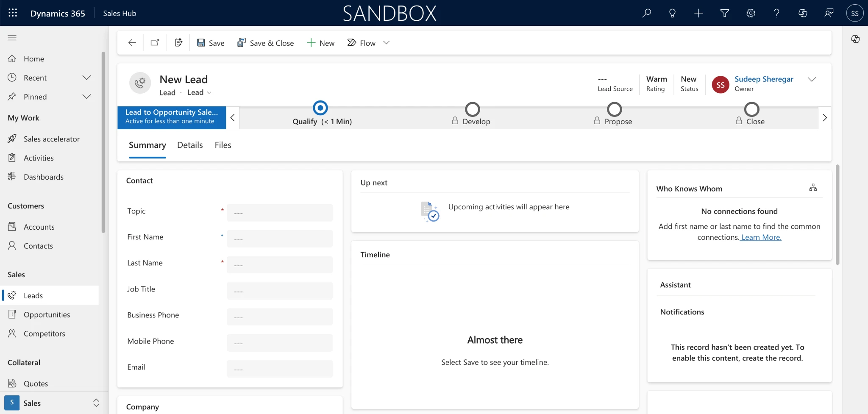Click the Who Knows Whom org chart icon

pyautogui.click(x=813, y=187)
